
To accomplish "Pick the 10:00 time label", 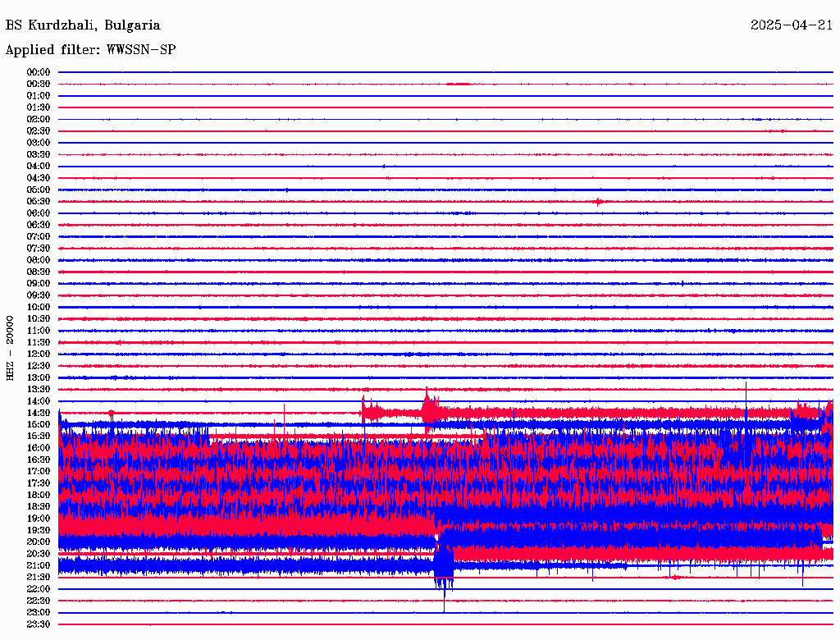I will (x=39, y=307).
